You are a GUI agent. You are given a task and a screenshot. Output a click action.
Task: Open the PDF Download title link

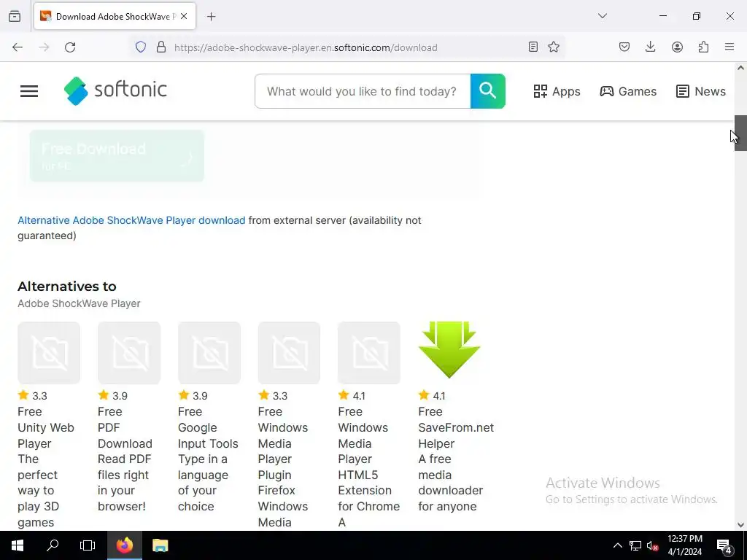pos(125,435)
